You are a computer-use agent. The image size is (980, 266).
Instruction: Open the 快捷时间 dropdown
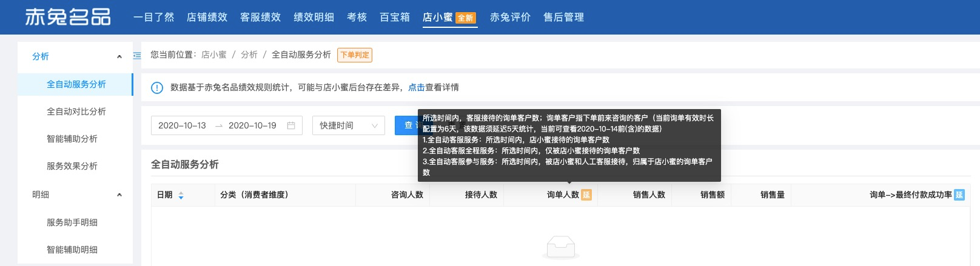349,125
